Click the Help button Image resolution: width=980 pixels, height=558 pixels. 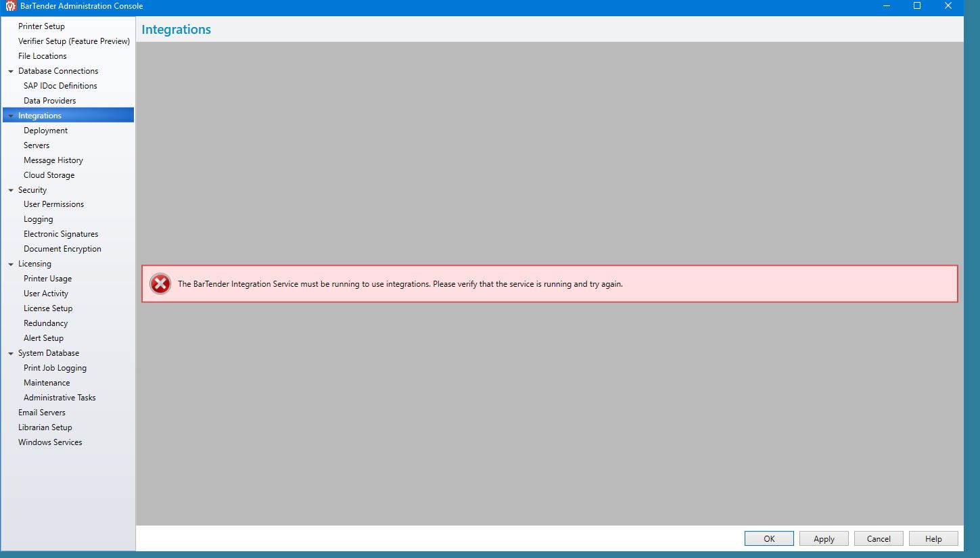[x=933, y=538]
